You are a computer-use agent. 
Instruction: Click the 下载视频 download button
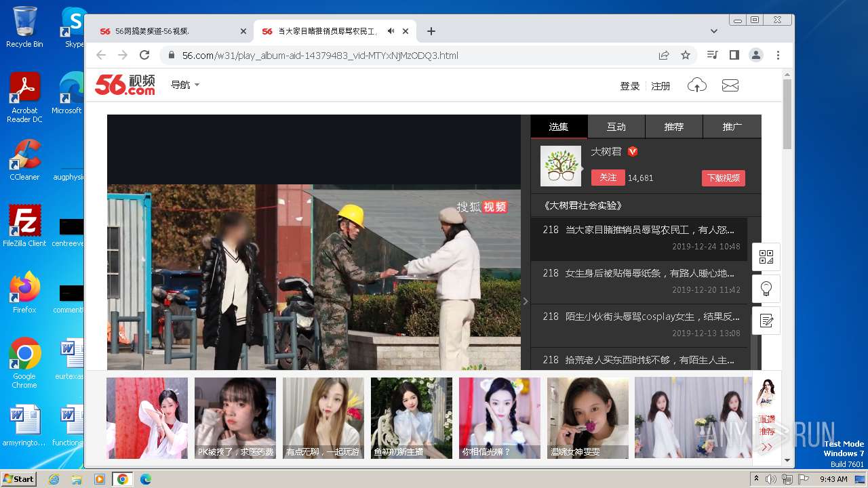tap(724, 178)
